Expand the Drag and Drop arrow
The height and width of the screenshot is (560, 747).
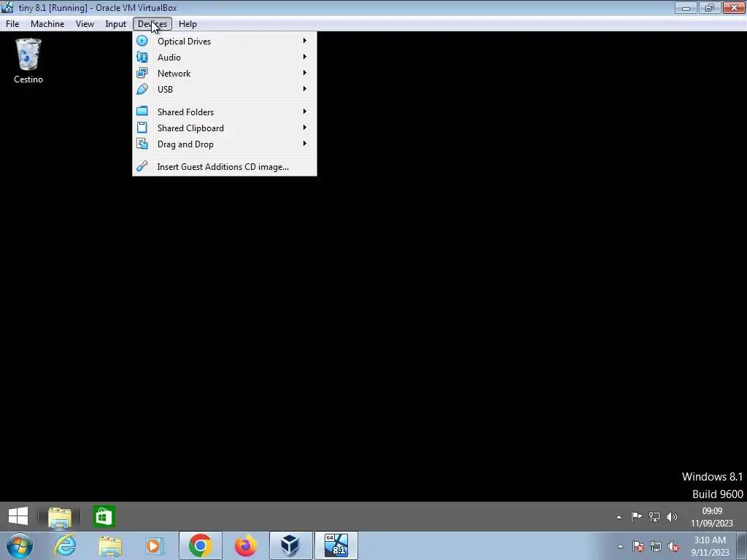305,144
